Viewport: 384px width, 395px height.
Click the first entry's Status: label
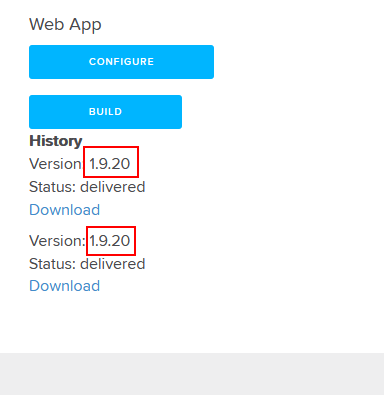[x=52, y=187]
